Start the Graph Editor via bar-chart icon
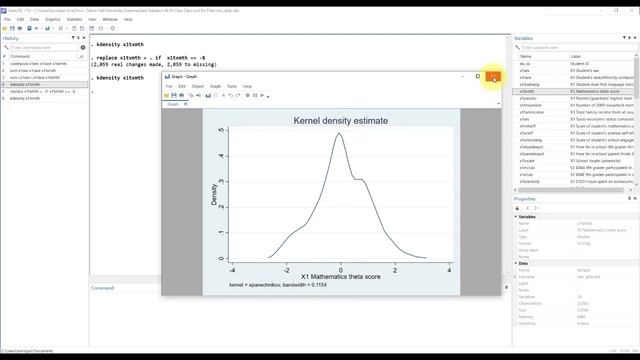The image size is (640, 360). point(208,96)
